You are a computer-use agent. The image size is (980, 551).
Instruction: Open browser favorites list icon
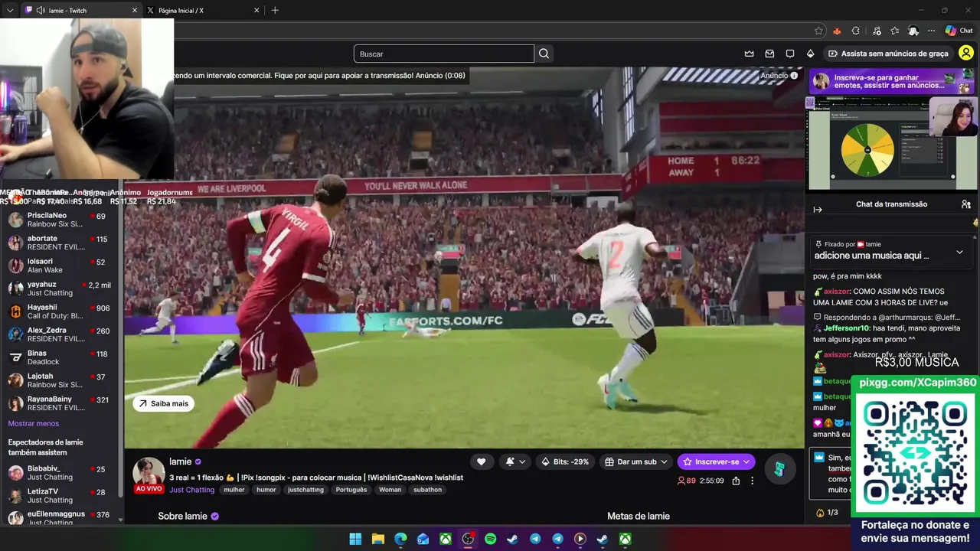894,31
